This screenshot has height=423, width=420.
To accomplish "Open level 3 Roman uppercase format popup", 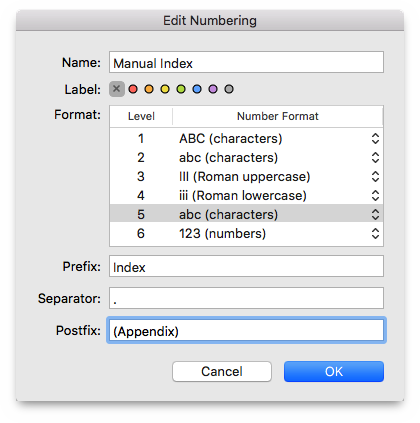I will (x=375, y=176).
